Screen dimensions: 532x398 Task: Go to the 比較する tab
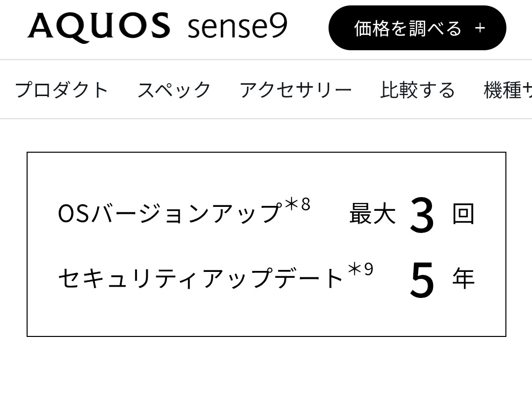pyautogui.click(x=418, y=90)
